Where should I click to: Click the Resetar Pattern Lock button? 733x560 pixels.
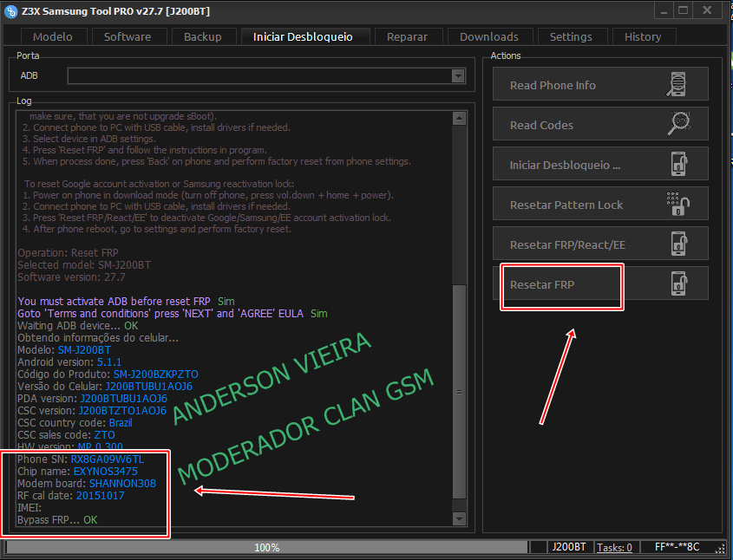pyautogui.click(x=600, y=204)
